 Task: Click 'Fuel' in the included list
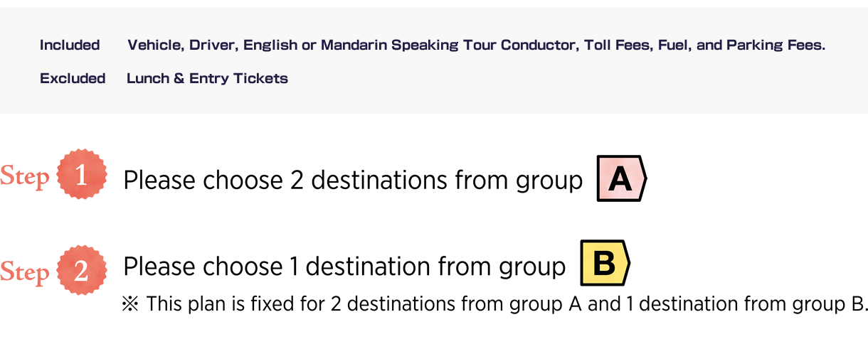668,45
